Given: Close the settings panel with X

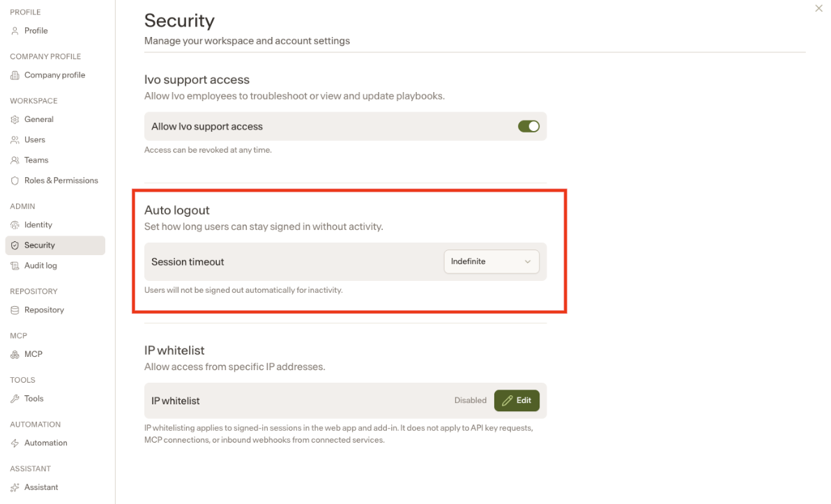Looking at the screenshot, I should [x=819, y=8].
